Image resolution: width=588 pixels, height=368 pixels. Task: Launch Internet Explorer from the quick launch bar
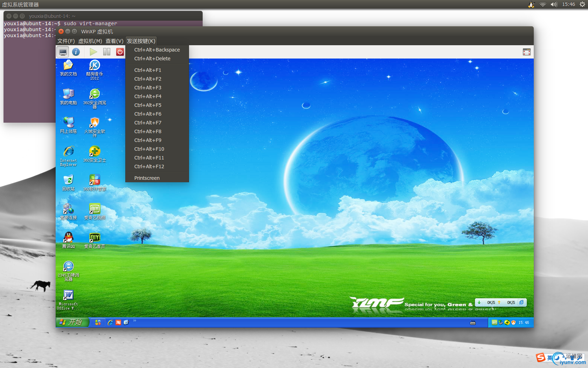point(110,322)
